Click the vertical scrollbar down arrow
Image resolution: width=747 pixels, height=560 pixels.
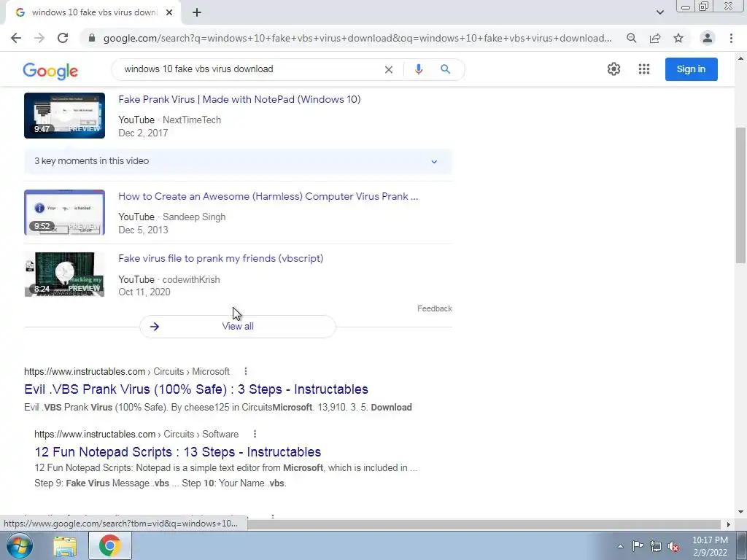(740, 513)
